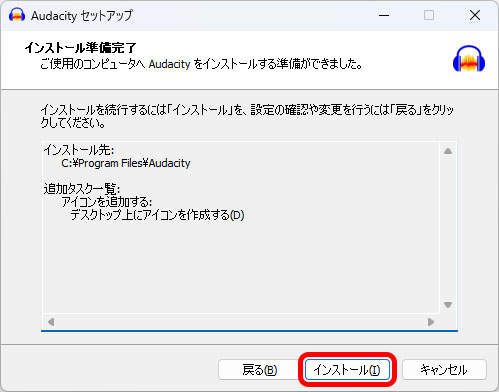
Task: Click the Audacity セットアップ window title
Action: click(82, 15)
